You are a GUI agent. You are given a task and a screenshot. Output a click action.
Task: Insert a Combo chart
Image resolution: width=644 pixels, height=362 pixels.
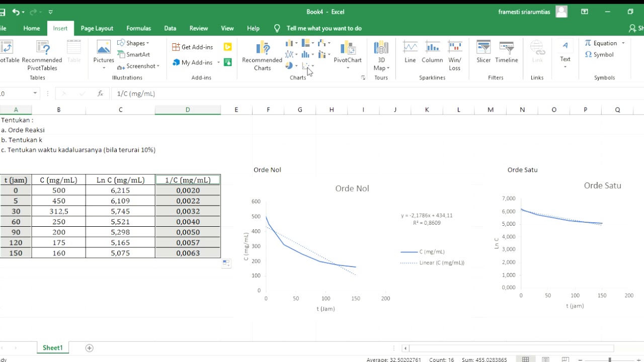[324, 54]
